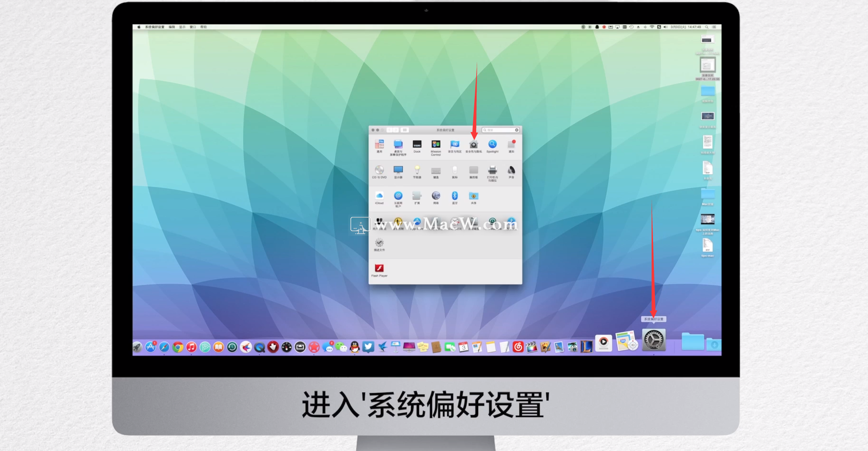Open League of Legends icon in Dock
Viewport: 868px width, 451px height.
(586, 347)
